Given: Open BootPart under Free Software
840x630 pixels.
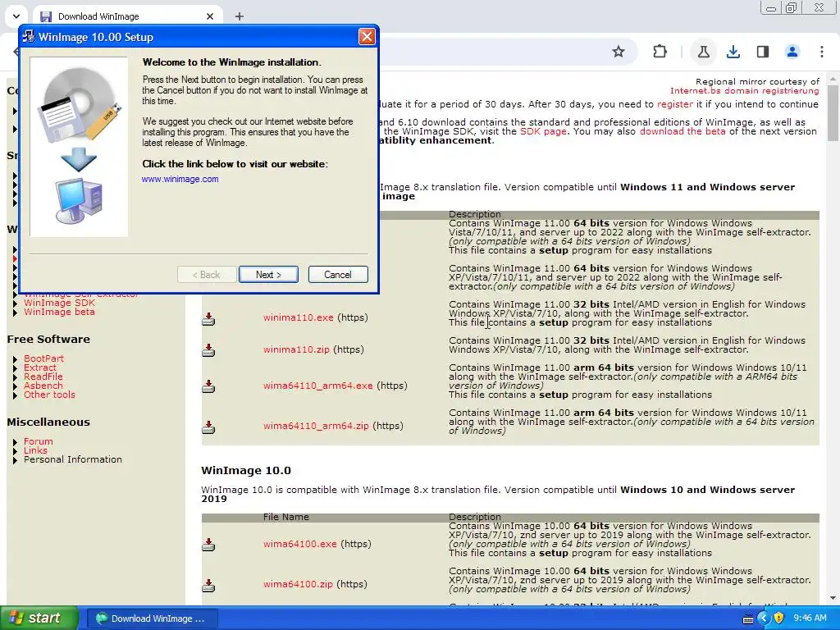Looking at the screenshot, I should tap(44, 358).
